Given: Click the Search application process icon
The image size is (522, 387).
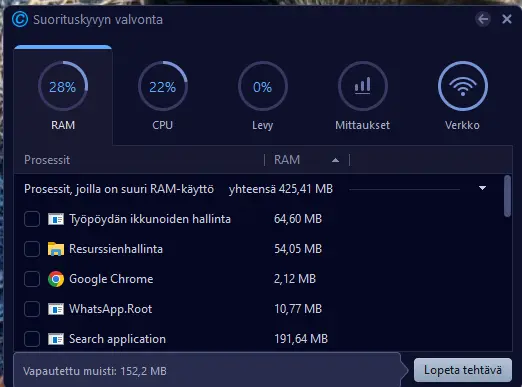Looking at the screenshot, I should 56,339.
